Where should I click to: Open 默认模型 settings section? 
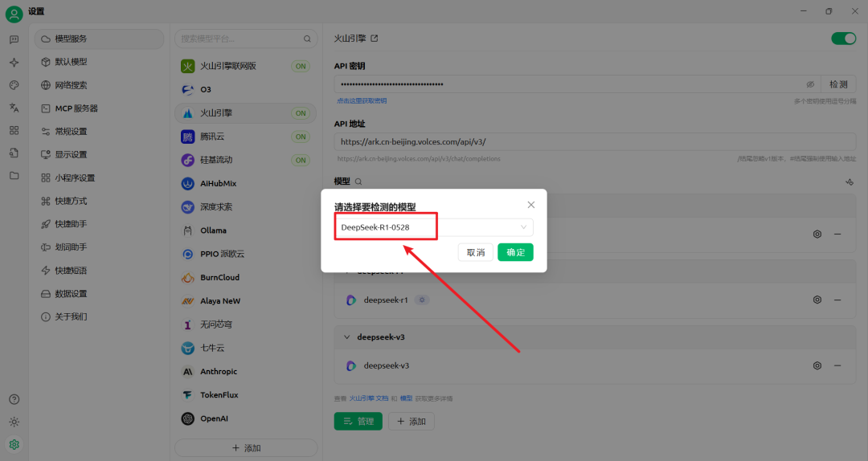coord(99,62)
